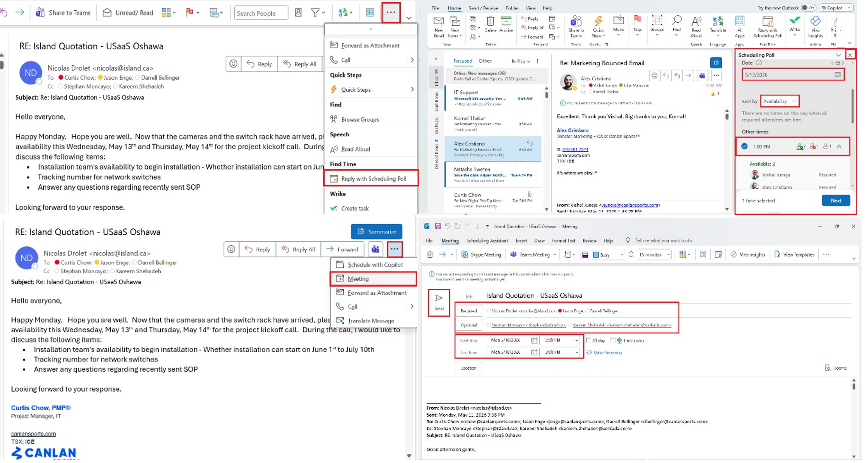The width and height of the screenshot is (868, 463).
Task: Click the purple save icon in Meeting title bar
Action: point(437,226)
